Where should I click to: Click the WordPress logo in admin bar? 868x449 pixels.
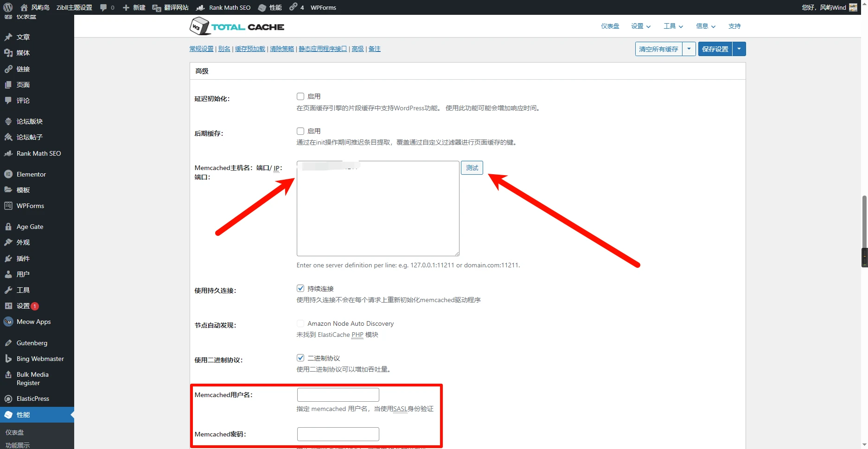click(8, 7)
